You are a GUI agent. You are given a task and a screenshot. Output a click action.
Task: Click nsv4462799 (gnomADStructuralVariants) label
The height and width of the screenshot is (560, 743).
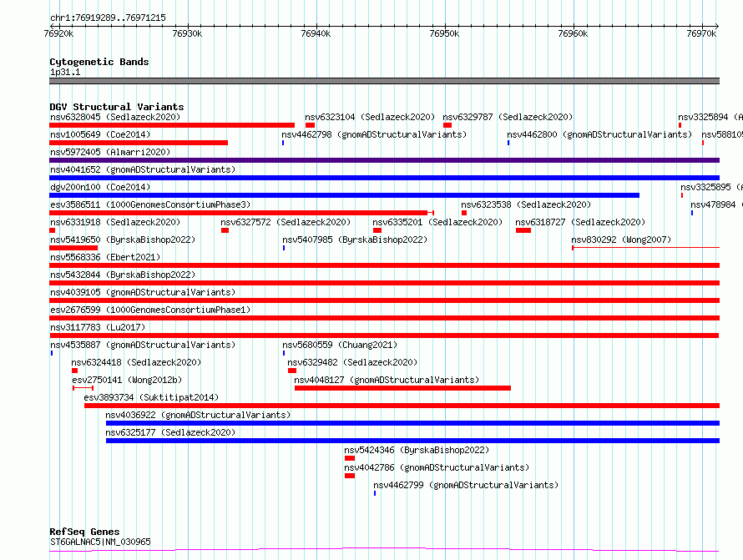(467, 485)
